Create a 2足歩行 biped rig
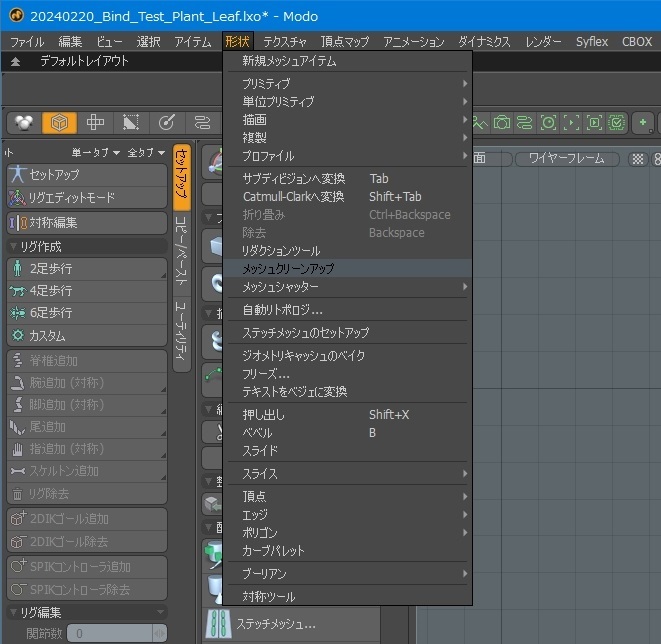661x644 pixels. (87, 268)
